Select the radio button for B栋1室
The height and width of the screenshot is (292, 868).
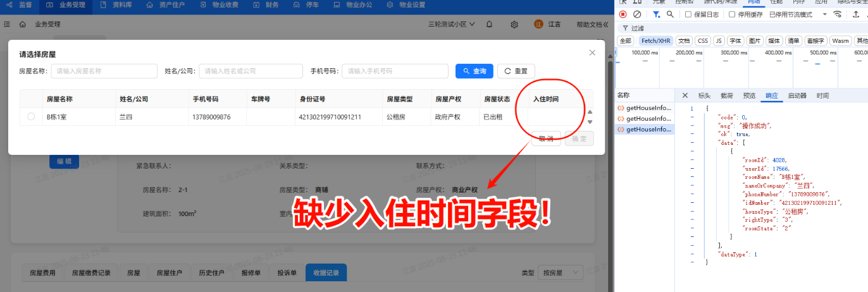(31, 117)
